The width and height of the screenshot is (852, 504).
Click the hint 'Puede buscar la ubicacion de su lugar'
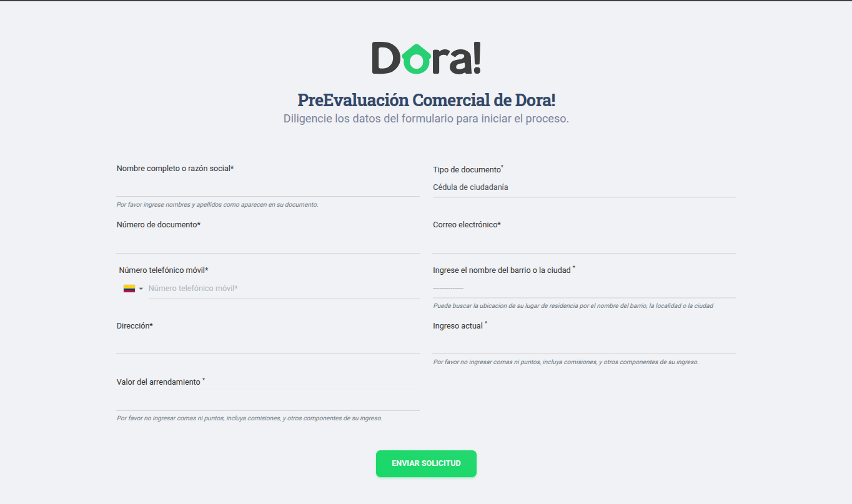[573, 306]
